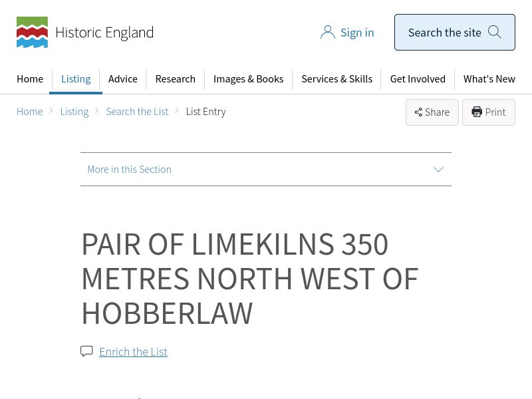Click the printer icon
The width and height of the screenshot is (532, 399).
point(477,112)
